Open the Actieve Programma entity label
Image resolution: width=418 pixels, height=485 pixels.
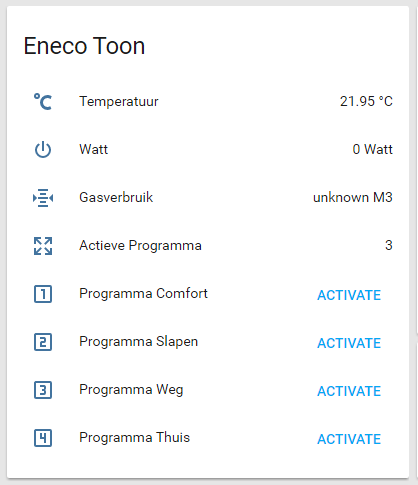[x=140, y=246]
